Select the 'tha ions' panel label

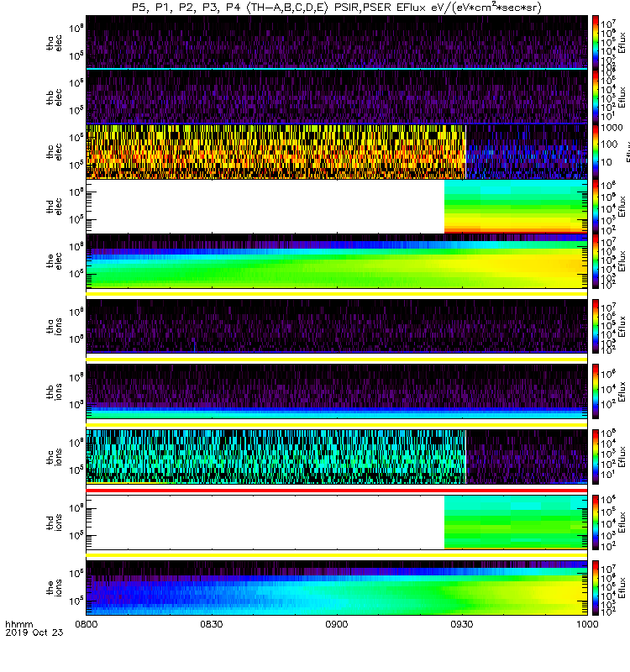pos(55,327)
